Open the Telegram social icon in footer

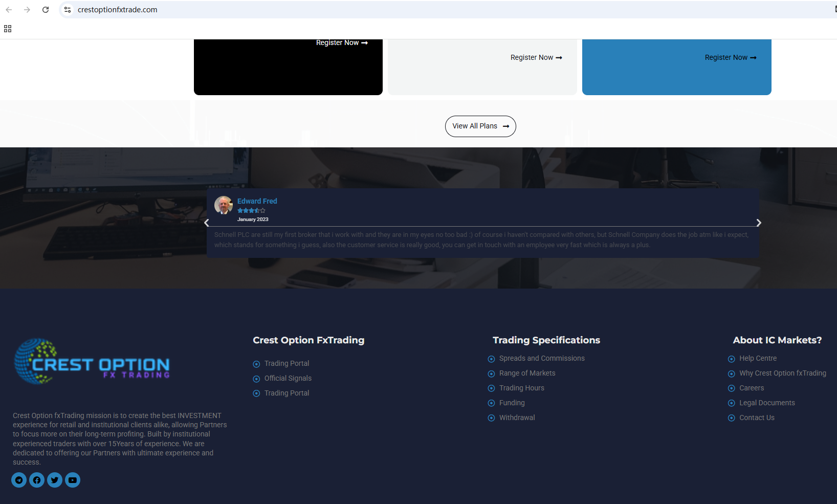19,480
